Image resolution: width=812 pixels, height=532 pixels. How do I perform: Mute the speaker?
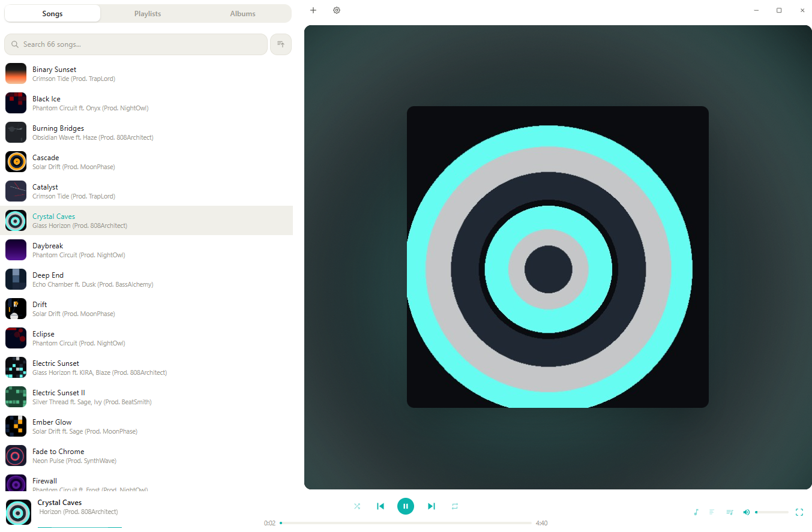[x=747, y=512]
